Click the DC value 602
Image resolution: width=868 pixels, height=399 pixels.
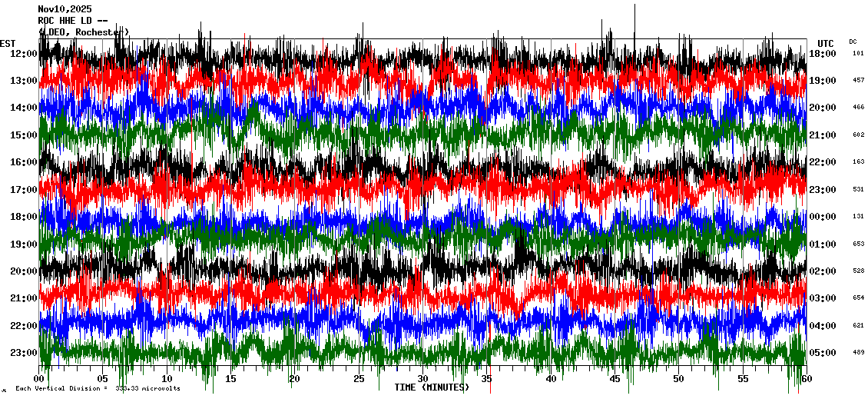pos(858,135)
